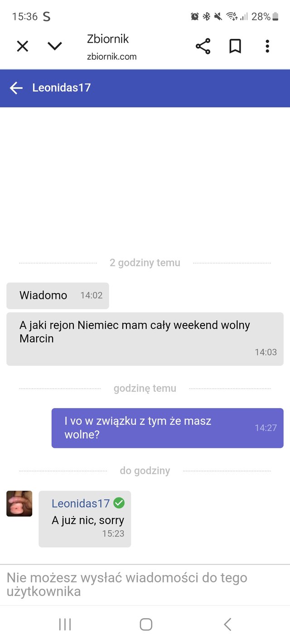Open Android recent apps button
This screenshot has height=644, width=290.
coord(65,625)
